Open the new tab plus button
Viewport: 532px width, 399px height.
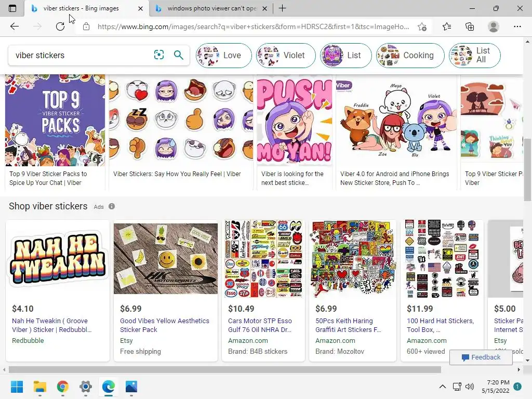pyautogui.click(x=282, y=8)
